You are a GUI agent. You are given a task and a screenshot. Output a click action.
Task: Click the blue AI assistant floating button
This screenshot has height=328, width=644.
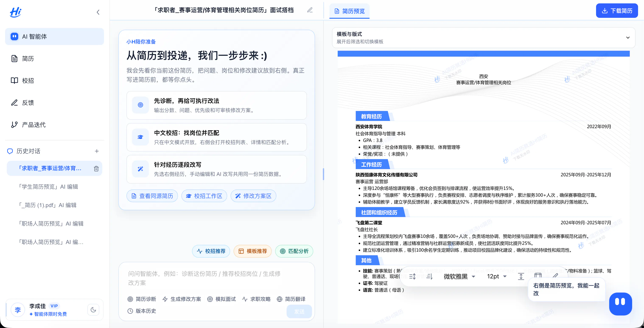pyautogui.click(x=620, y=304)
